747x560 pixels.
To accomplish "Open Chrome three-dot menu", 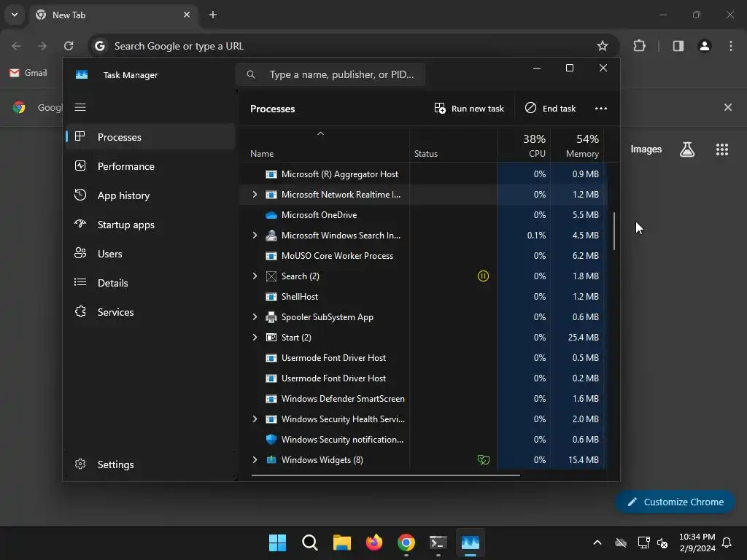I will click(731, 46).
